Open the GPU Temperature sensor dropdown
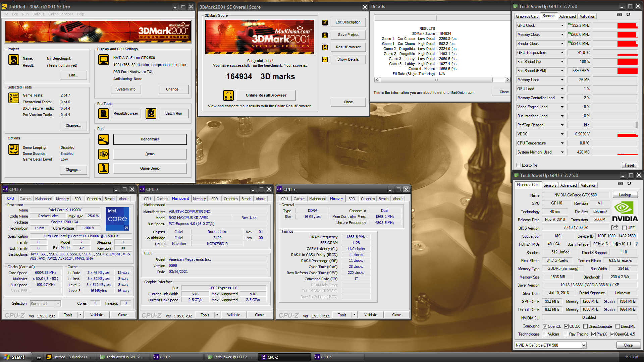 point(562,53)
